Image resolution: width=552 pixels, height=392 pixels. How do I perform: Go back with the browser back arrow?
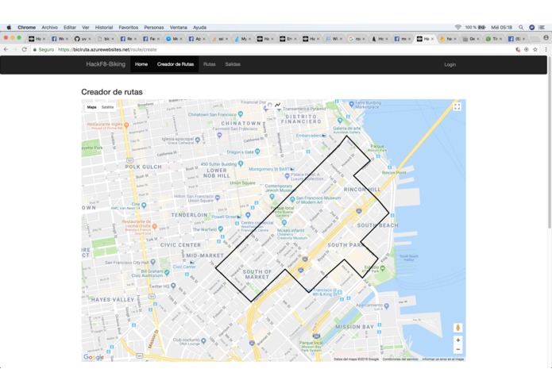coord(6,49)
